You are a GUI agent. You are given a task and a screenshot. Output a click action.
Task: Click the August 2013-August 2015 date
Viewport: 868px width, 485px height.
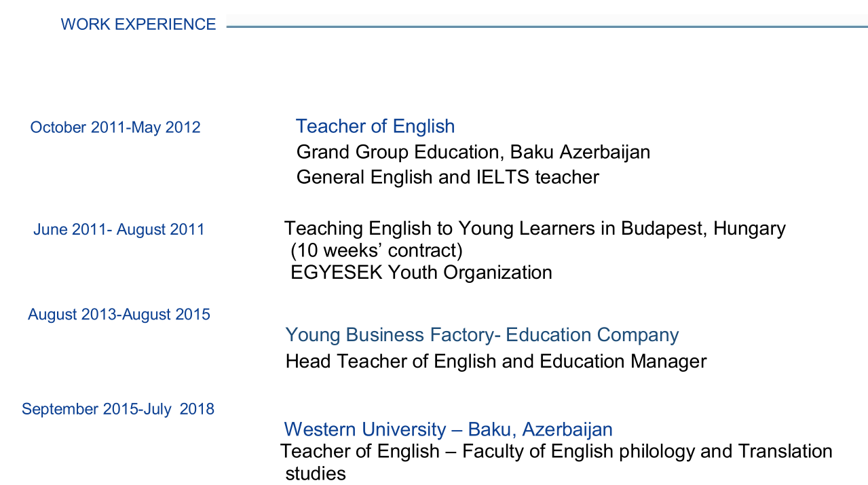point(119,315)
